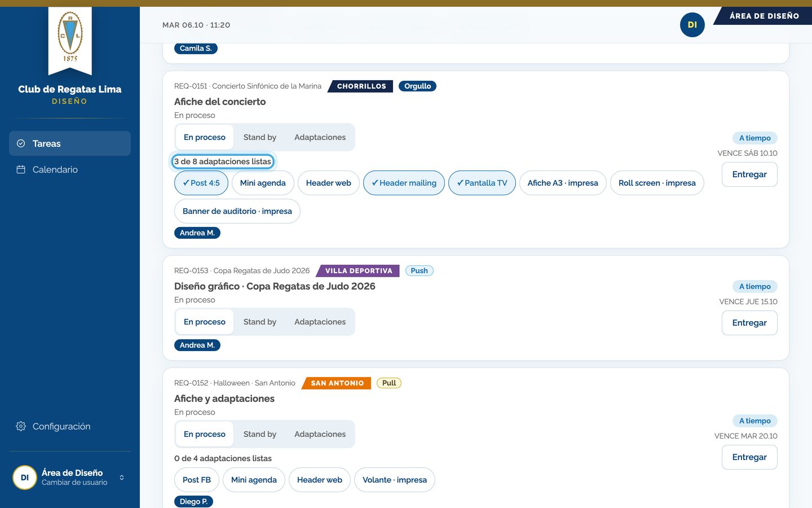Uncheck the Header mailing adaptation
Image resolution: width=812 pixels, height=508 pixels.
[404, 183]
